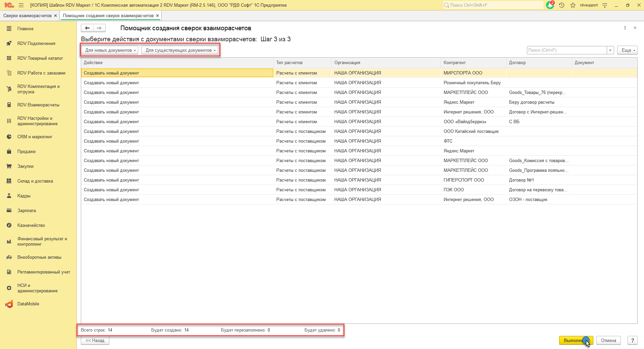This screenshot has width=644, height=349.
Task: Click in the table search field
Action: 567,50
